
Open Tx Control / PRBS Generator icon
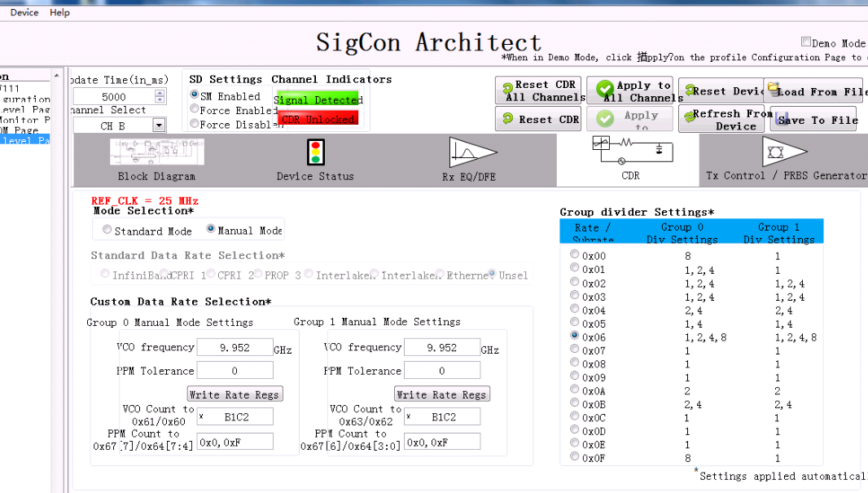(784, 152)
